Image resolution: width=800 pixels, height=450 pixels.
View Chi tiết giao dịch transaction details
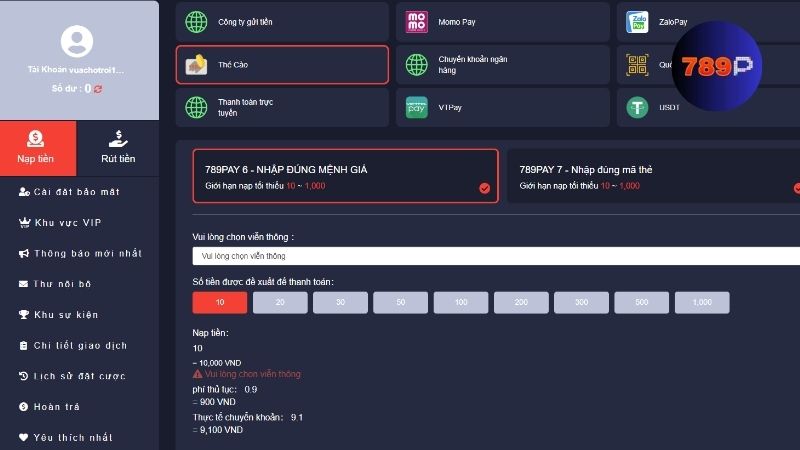click(80, 345)
